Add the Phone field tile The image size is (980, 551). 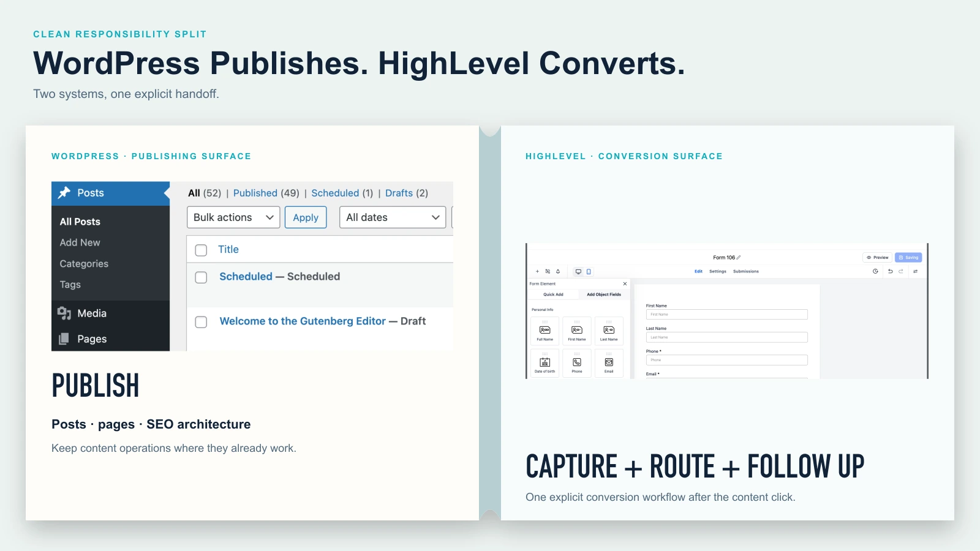tap(577, 363)
